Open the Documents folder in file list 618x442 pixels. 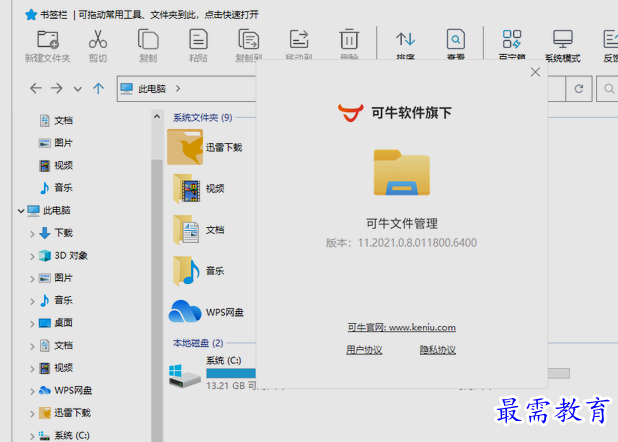pyautogui.click(x=198, y=229)
